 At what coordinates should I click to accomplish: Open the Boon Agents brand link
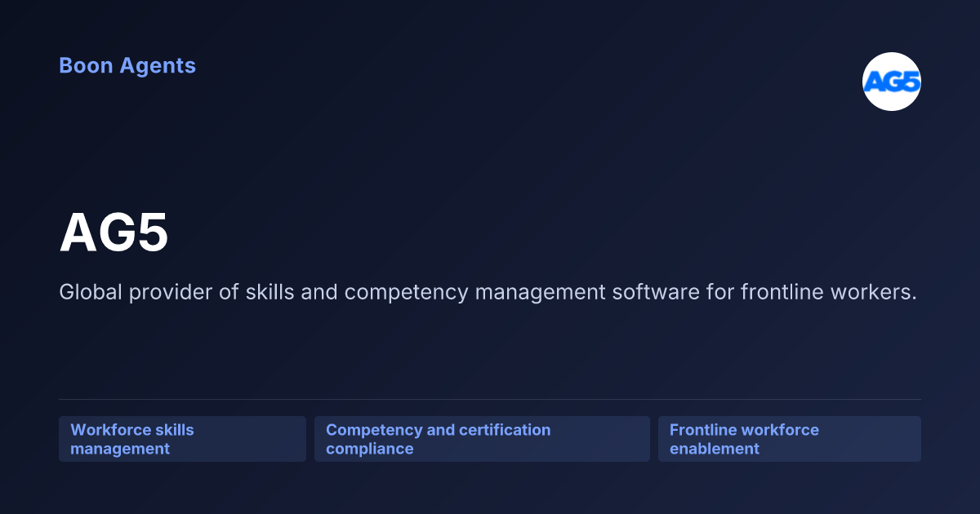(x=127, y=65)
